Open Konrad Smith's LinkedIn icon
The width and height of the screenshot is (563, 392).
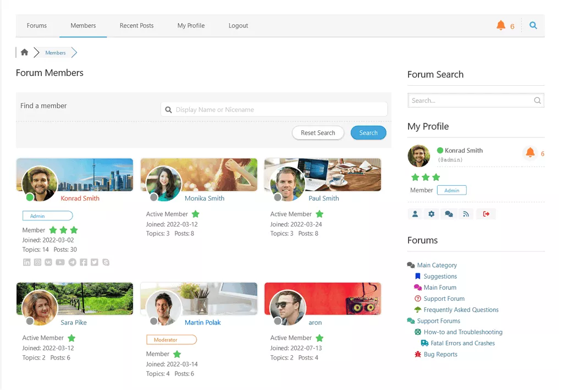coord(27,262)
